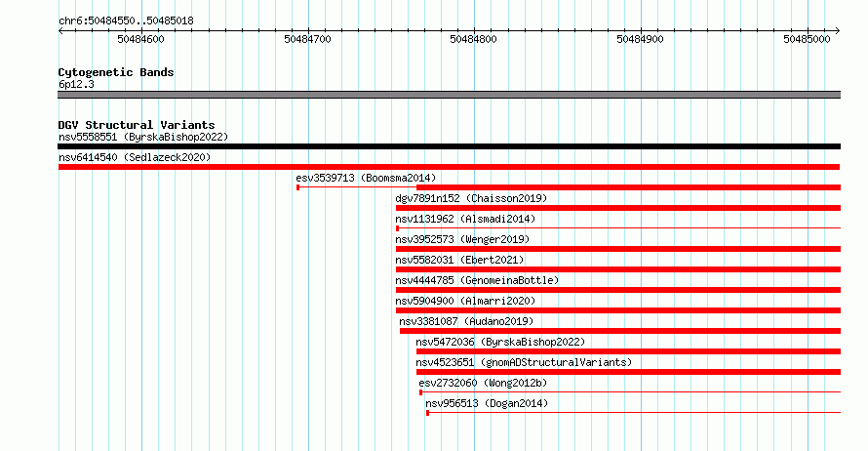Click the chr6:50484550..50485018 coordinate label
This screenshot has width=868, height=451.
point(126,21)
